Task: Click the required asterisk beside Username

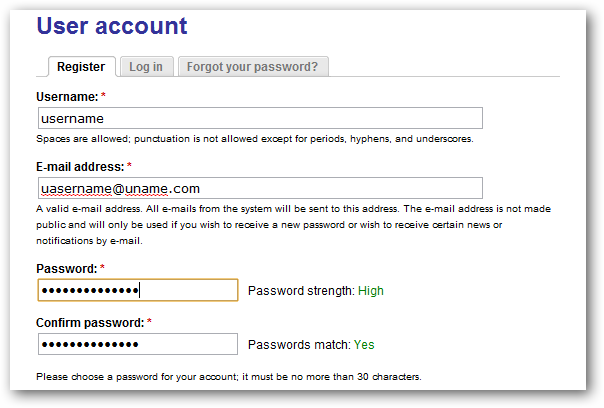Action: [x=103, y=96]
